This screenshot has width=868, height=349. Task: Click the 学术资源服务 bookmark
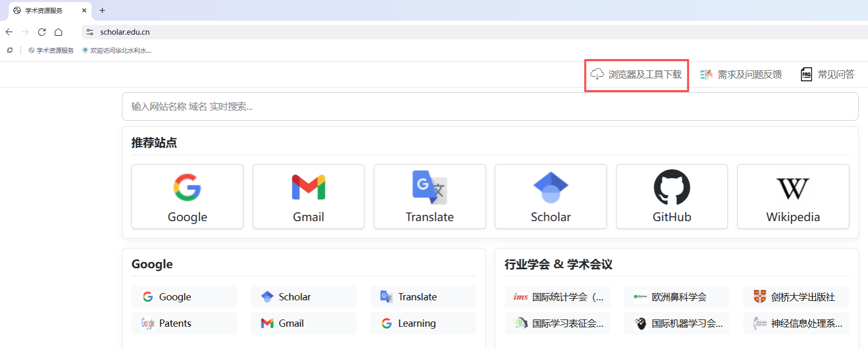click(x=51, y=50)
